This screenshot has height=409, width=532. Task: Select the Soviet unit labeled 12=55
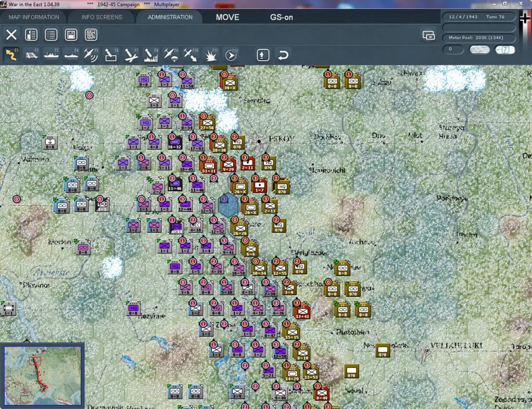point(280,268)
